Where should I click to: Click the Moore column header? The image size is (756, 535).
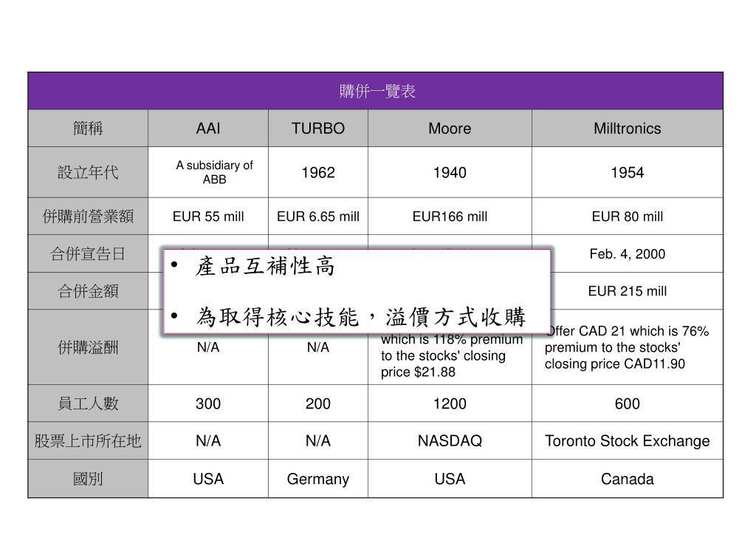(450, 129)
